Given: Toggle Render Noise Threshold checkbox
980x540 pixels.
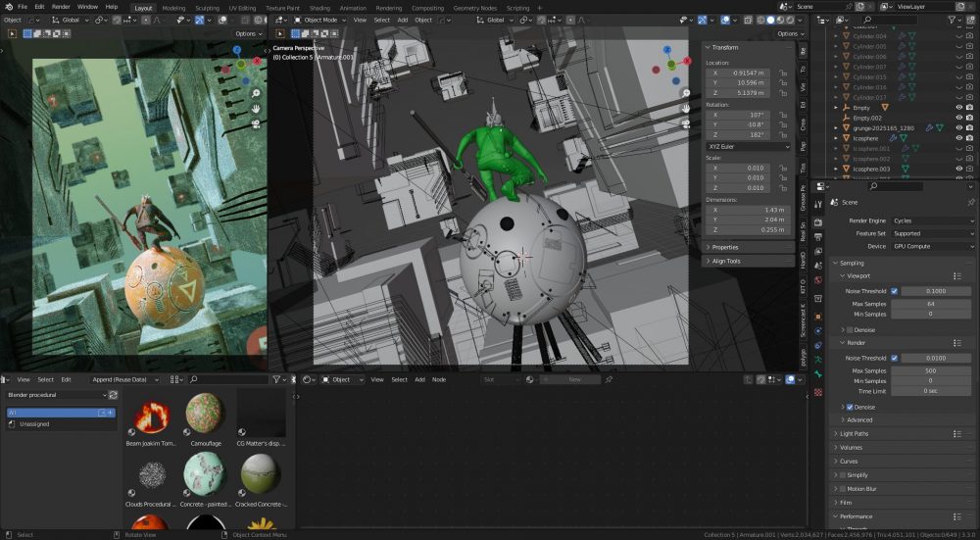Looking at the screenshot, I should coord(895,358).
